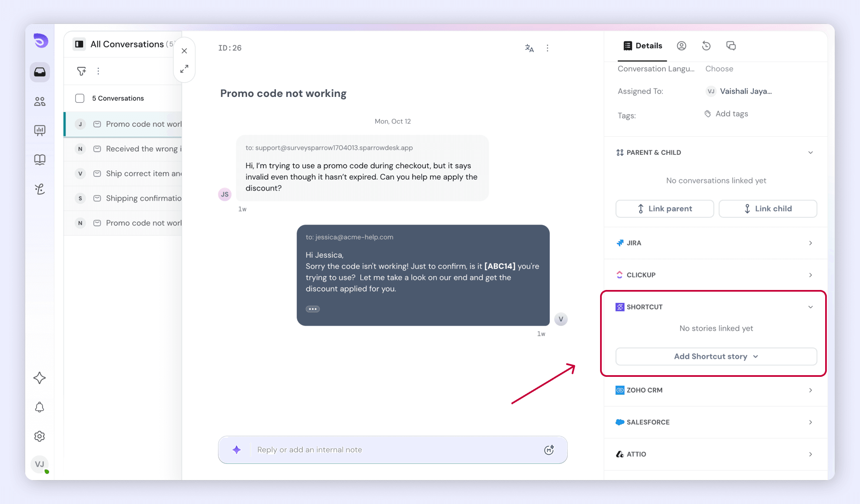
Task: Open settings gear icon in sidebar
Action: tap(39, 436)
